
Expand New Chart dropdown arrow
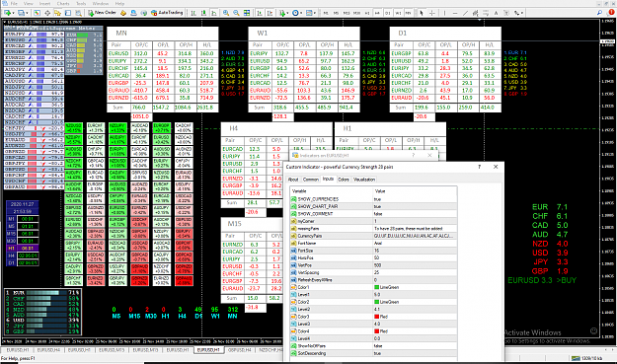click(x=14, y=13)
